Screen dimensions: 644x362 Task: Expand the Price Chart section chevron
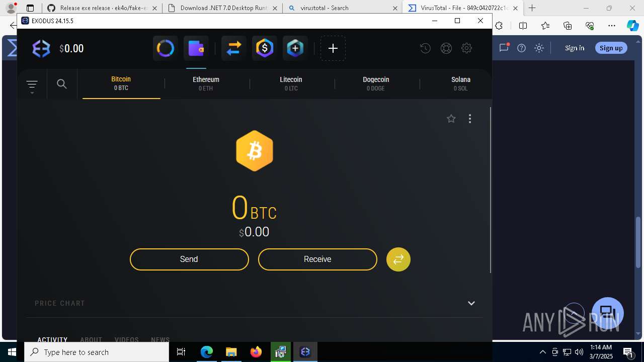pos(471,303)
